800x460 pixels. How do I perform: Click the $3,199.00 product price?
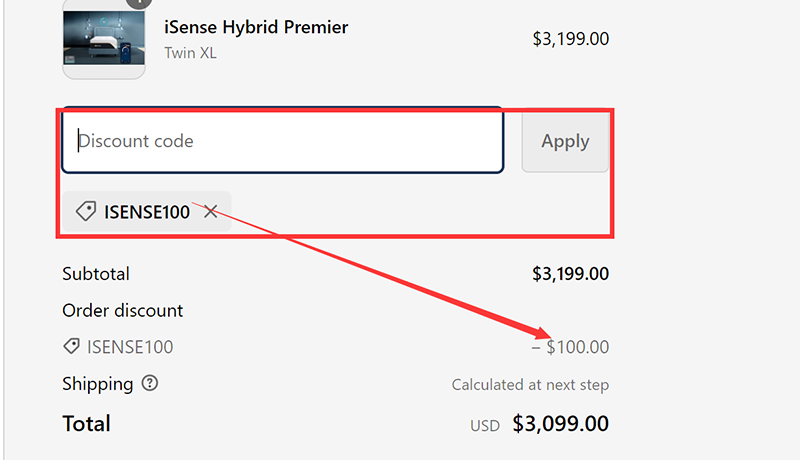pos(570,39)
